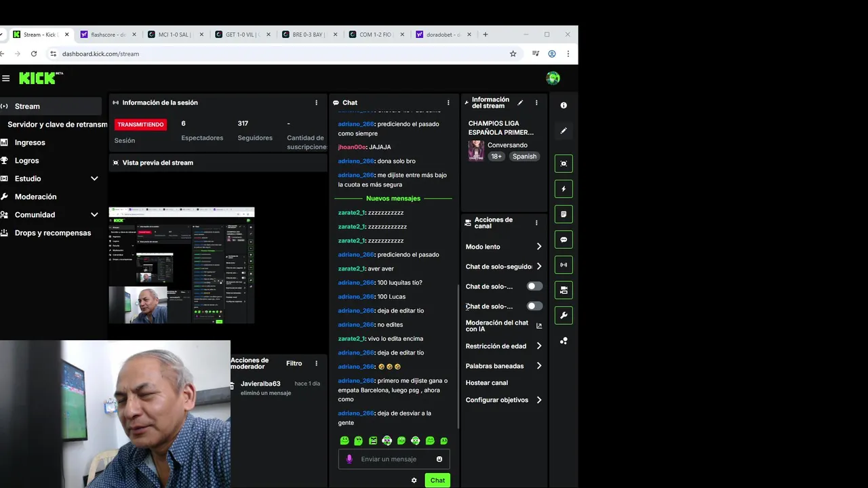Click the Kick logo
The width and height of the screenshot is (868, 488).
(x=41, y=78)
